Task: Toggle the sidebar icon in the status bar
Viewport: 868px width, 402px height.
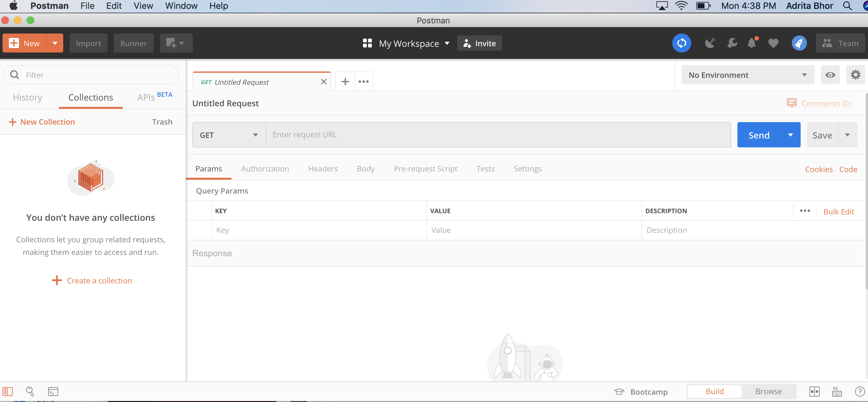Action: point(7,391)
